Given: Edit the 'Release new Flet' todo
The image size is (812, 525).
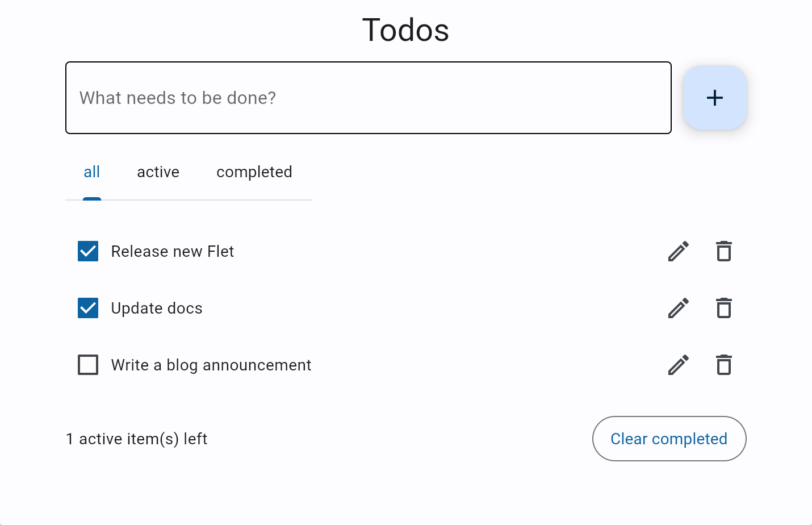Looking at the screenshot, I should tap(679, 251).
